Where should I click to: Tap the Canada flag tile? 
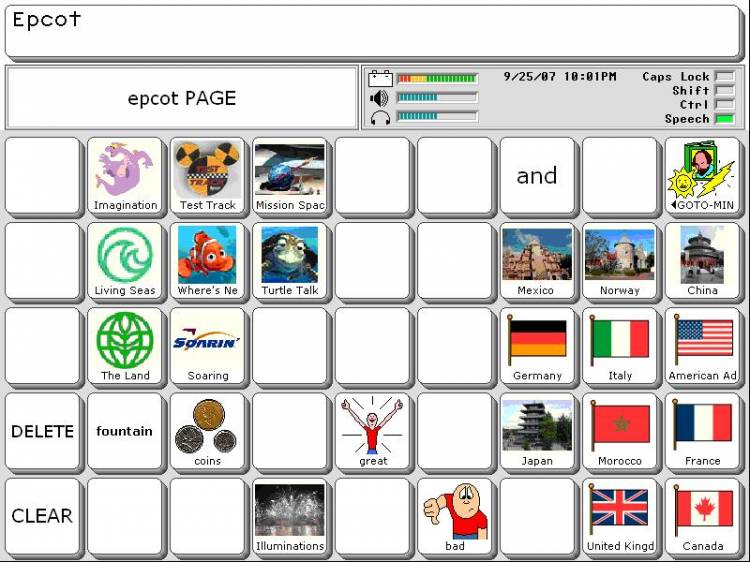coord(702,517)
